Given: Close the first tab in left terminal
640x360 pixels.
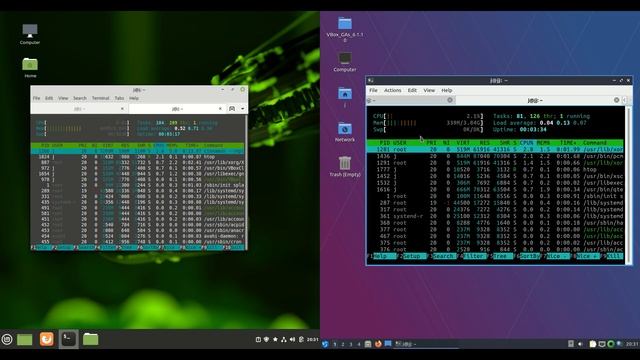Looking at the screenshot, I should point(122,109).
